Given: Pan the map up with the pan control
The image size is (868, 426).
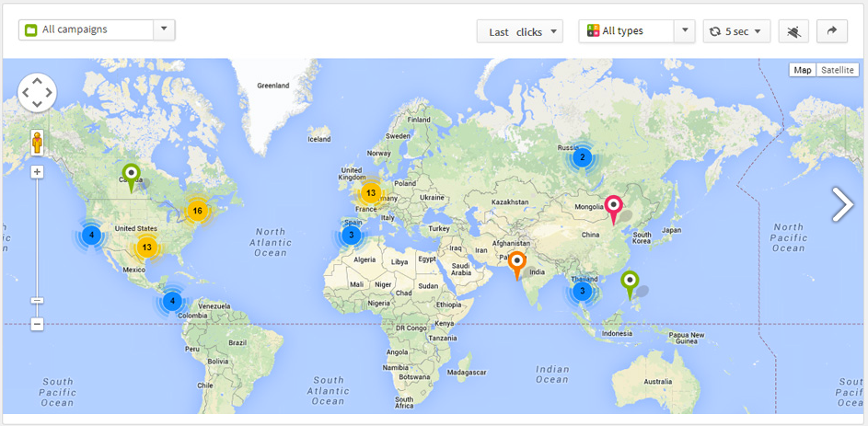Looking at the screenshot, I should click(37, 82).
